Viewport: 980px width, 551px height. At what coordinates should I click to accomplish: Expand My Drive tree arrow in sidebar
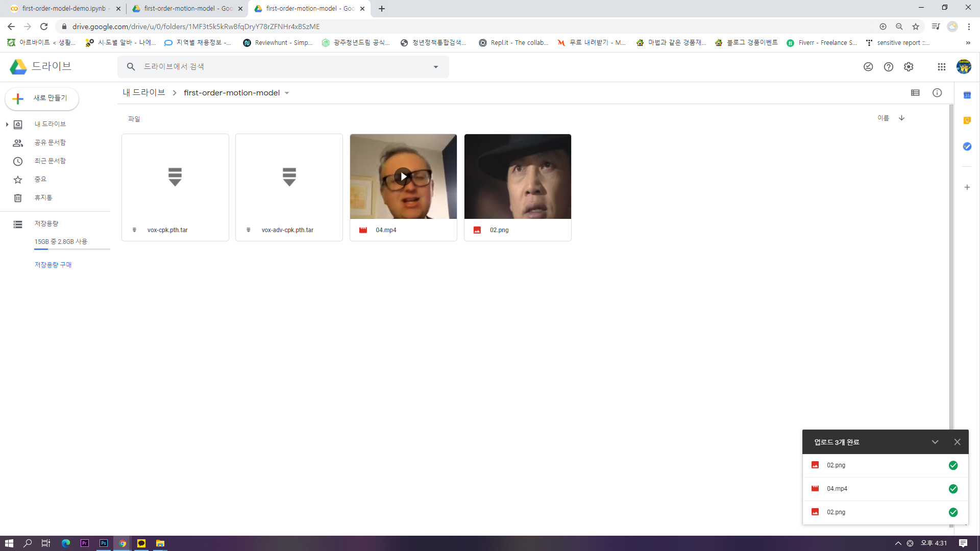[x=7, y=124]
